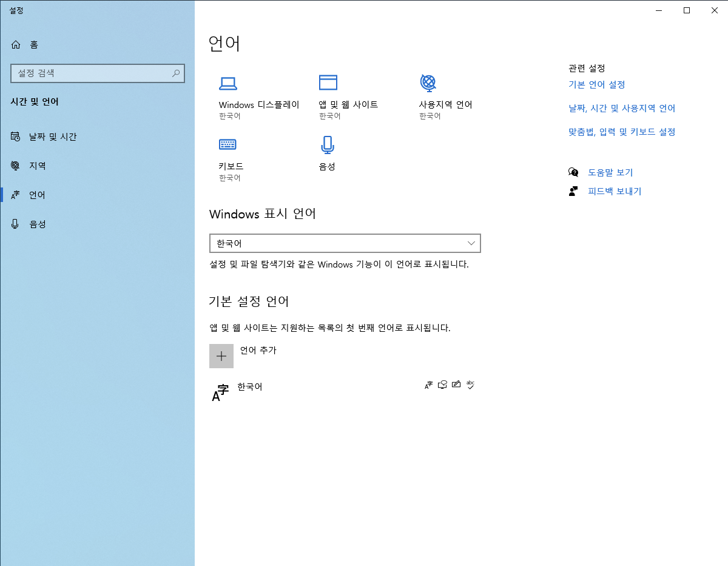Click the globe icon beside 지역
728x566 pixels.
pyautogui.click(x=16, y=166)
